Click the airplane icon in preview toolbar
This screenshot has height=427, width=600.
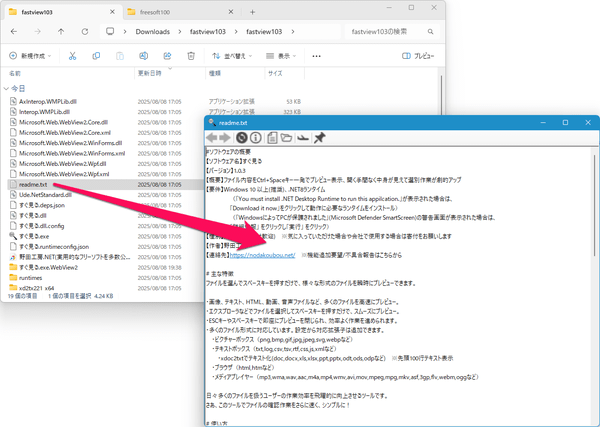coord(303,138)
